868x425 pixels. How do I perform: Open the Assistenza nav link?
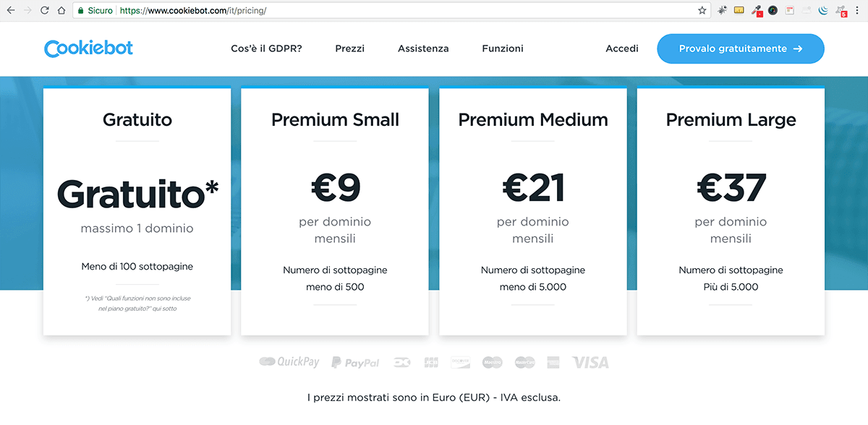pyautogui.click(x=423, y=48)
